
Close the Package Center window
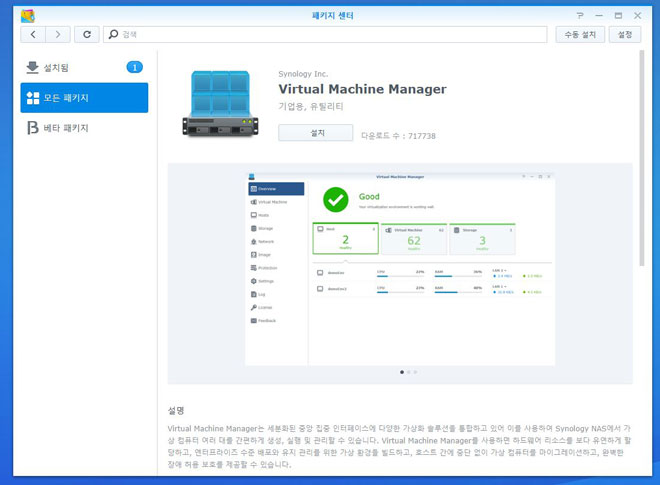tap(638, 16)
